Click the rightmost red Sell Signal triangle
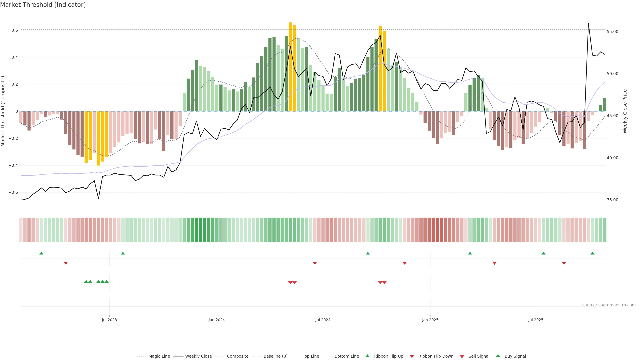 click(384, 283)
